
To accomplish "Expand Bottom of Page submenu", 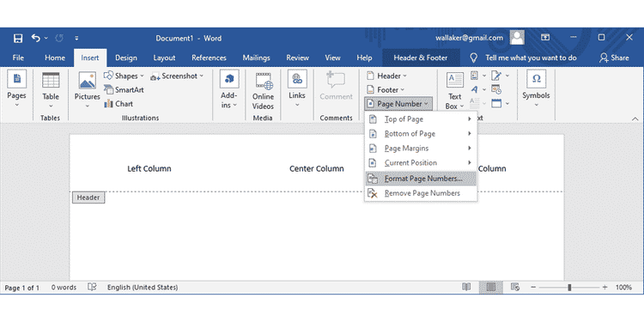I will coord(421,133).
